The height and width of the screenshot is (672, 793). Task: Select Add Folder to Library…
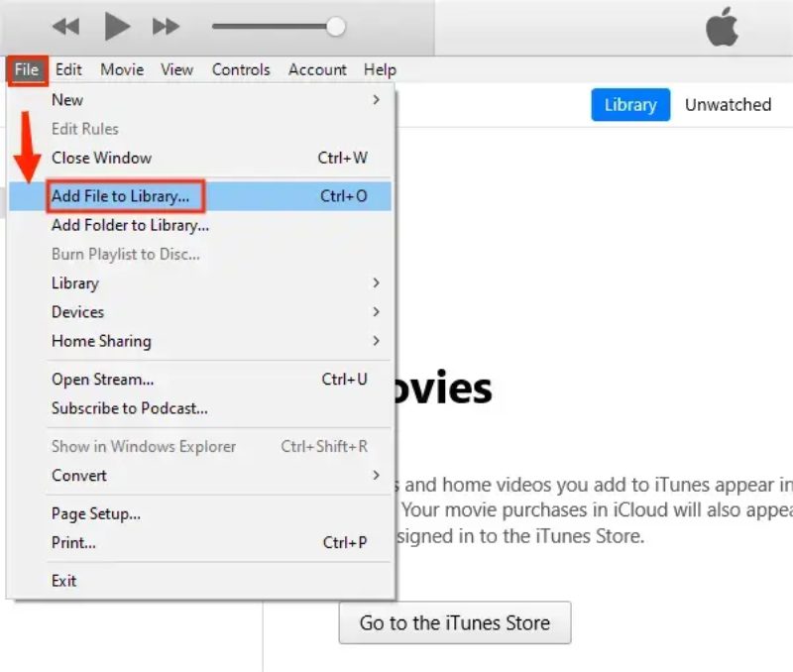pos(200,225)
